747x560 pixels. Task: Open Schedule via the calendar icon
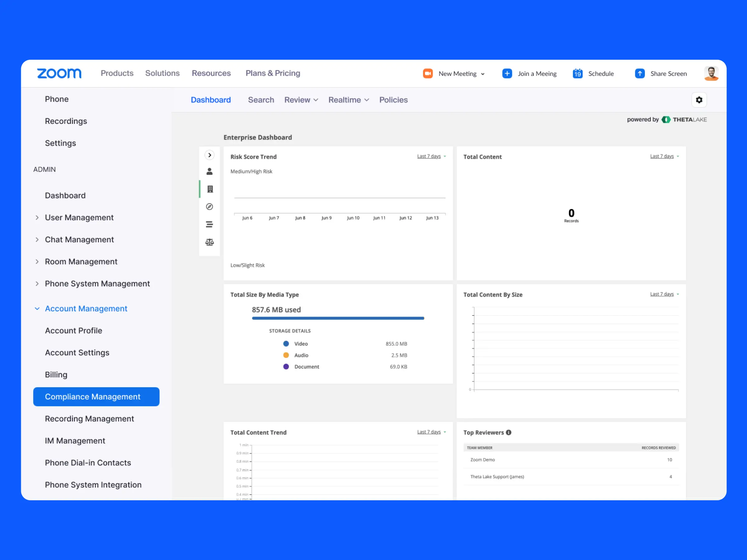pos(577,73)
